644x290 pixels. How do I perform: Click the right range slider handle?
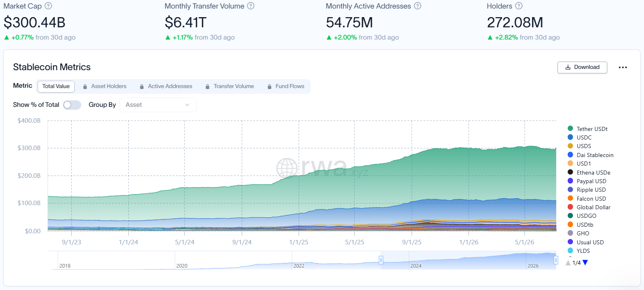[x=556, y=260]
